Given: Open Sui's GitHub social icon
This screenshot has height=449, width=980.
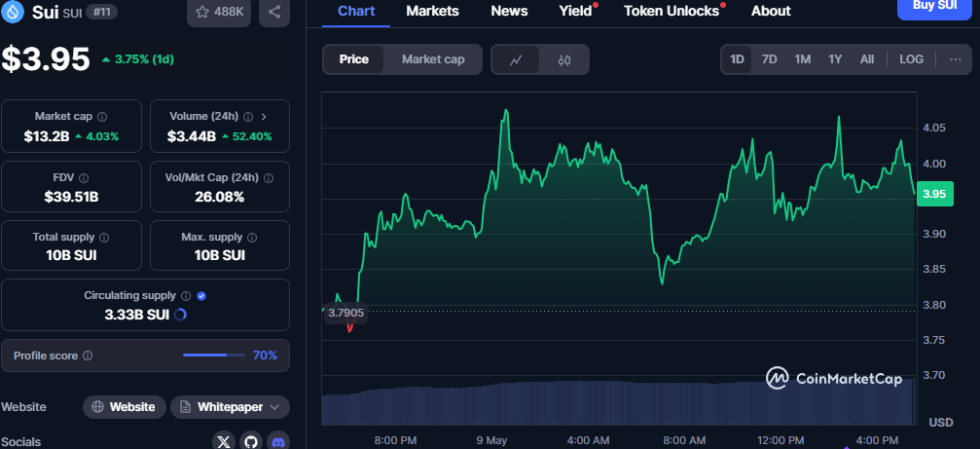Looking at the screenshot, I should tap(251, 441).
